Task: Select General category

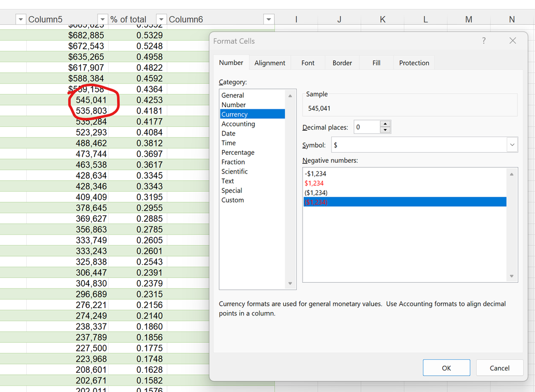Action: [252, 95]
